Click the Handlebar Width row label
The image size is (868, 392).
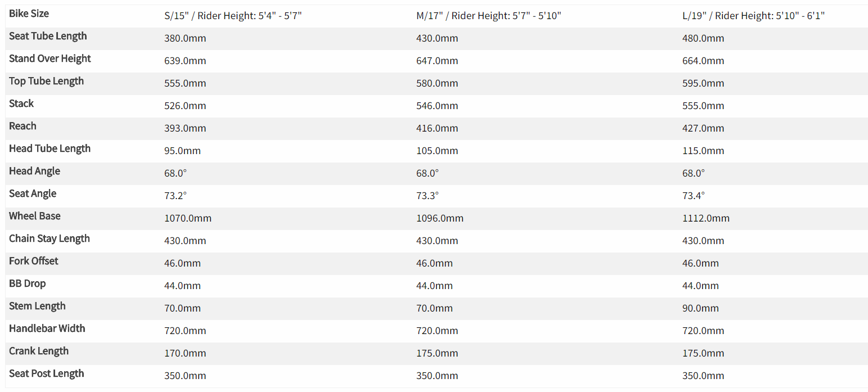(x=47, y=328)
